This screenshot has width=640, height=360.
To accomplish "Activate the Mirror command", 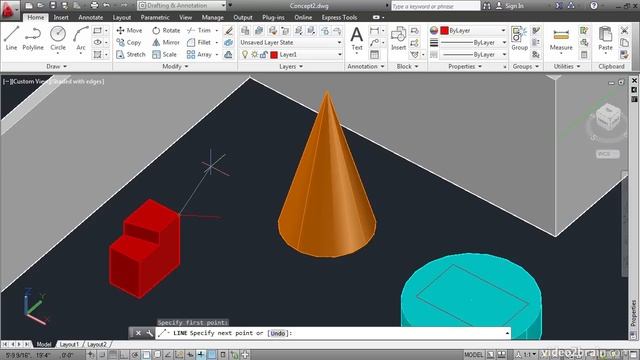I will 166,42.
